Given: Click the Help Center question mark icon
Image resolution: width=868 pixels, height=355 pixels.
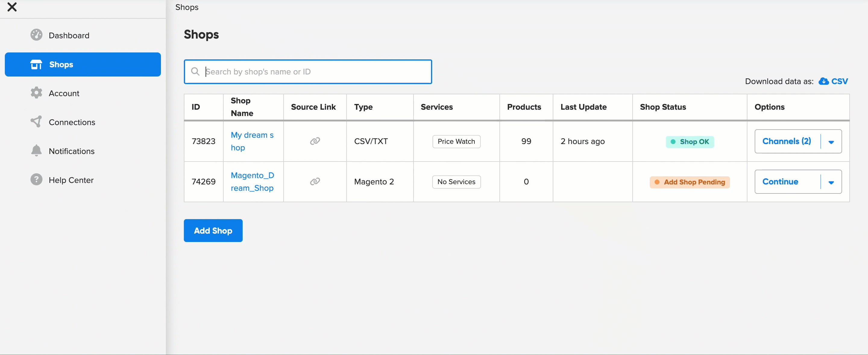Looking at the screenshot, I should pos(36,180).
